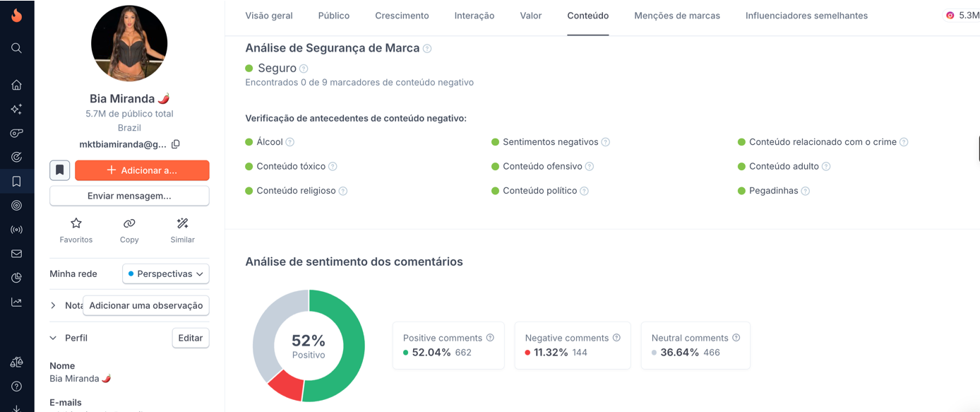Open the balance scale compare icon
This screenshot has height=412, width=980.
16,362
